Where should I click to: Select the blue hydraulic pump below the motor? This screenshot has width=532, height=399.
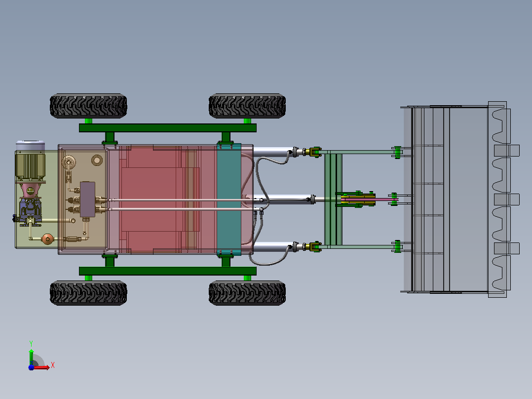click(x=30, y=211)
